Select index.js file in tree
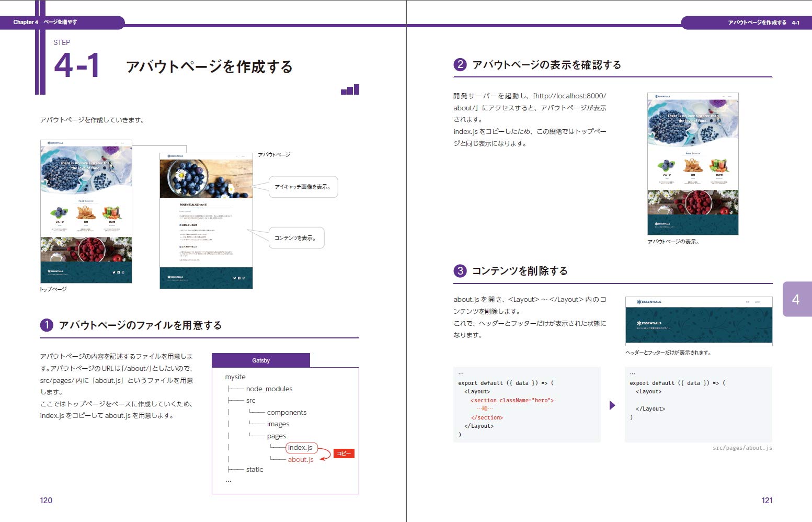Viewport: 812px width, 522px height. click(301, 448)
